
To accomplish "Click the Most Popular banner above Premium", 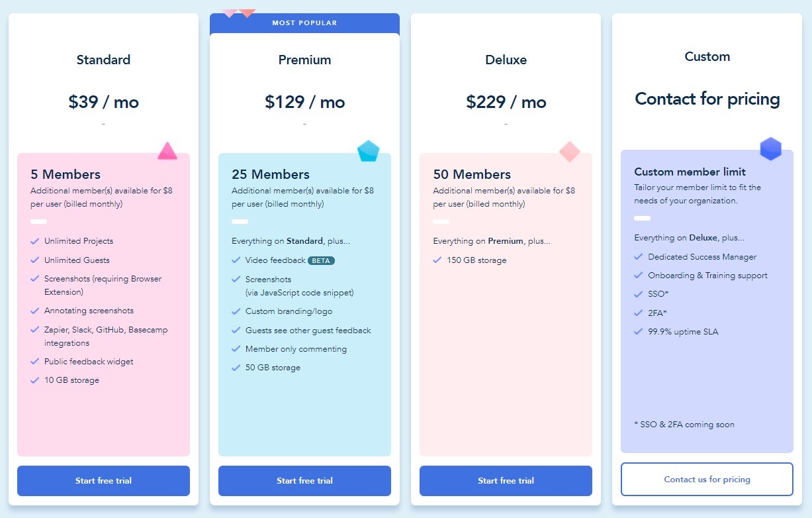I will coord(304,23).
